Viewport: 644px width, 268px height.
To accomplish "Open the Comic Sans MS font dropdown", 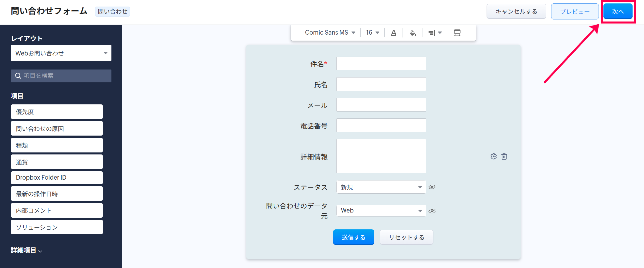I will click(330, 33).
